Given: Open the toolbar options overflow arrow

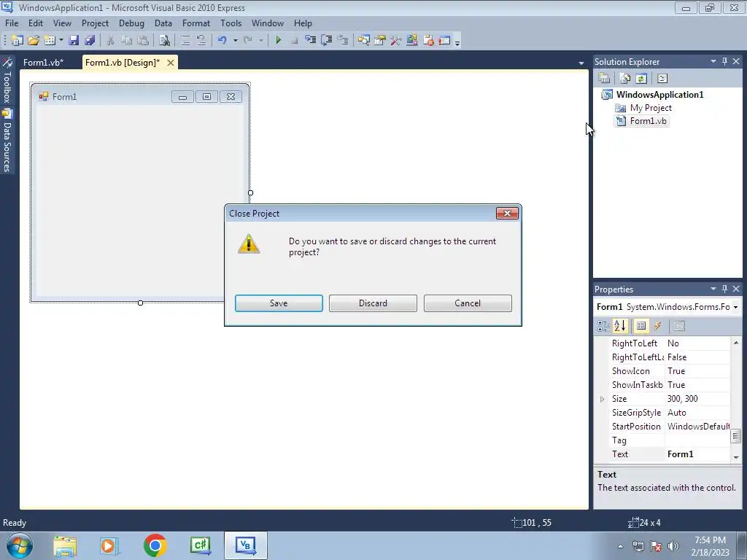Looking at the screenshot, I should 457,42.
